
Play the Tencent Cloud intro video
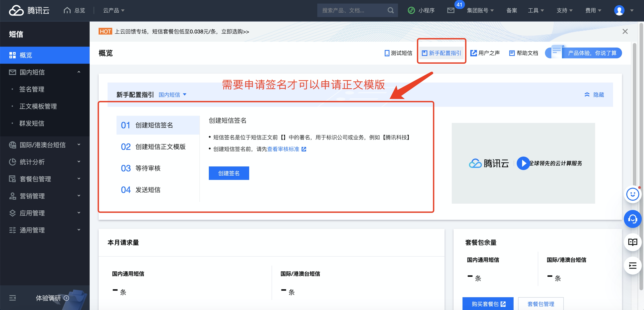[x=523, y=163]
